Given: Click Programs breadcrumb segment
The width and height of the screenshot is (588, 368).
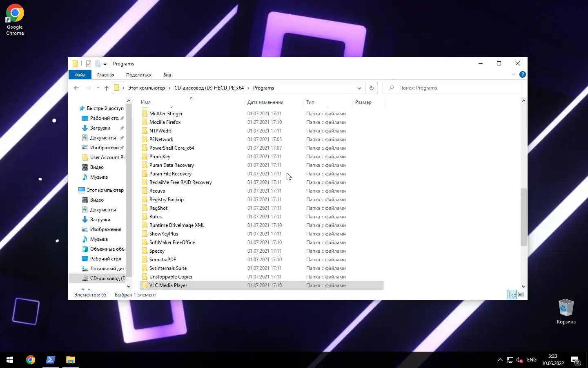Looking at the screenshot, I should (263, 88).
